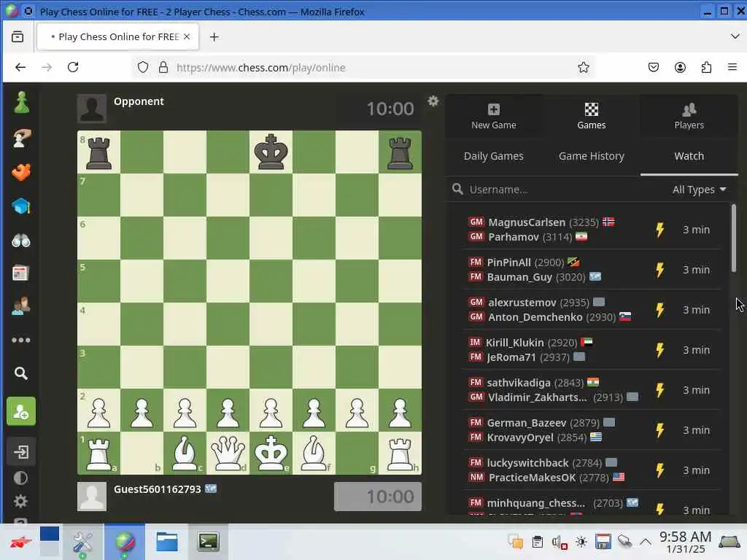Watch Kirill_Klukin vs JeRoma71 game

click(591, 349)
